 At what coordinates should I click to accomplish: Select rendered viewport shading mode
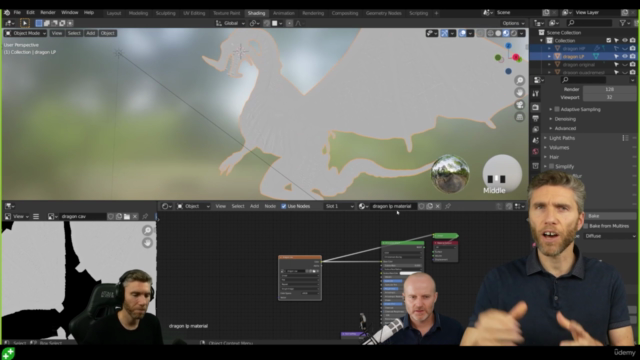[x=513, y=33]
